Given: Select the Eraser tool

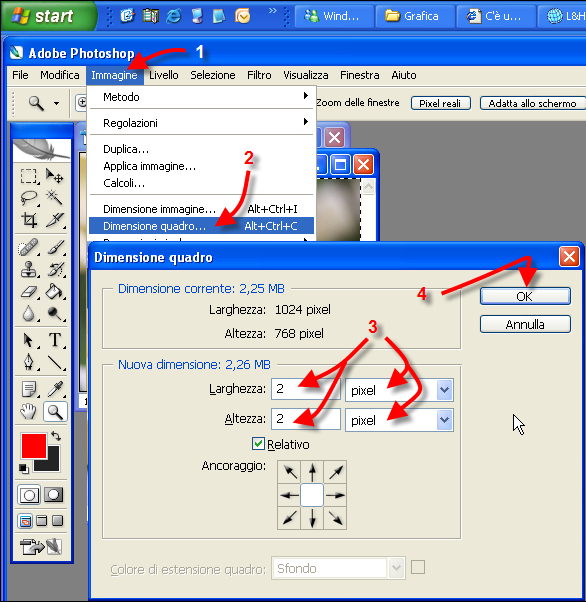Looking at the screenshot, I should (29, 291).
